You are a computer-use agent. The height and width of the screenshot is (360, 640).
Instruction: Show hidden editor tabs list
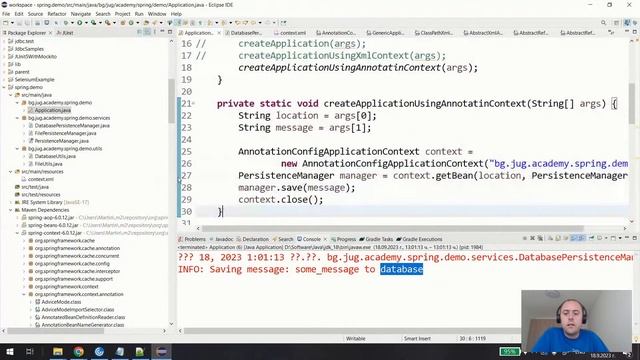point(611,33)
